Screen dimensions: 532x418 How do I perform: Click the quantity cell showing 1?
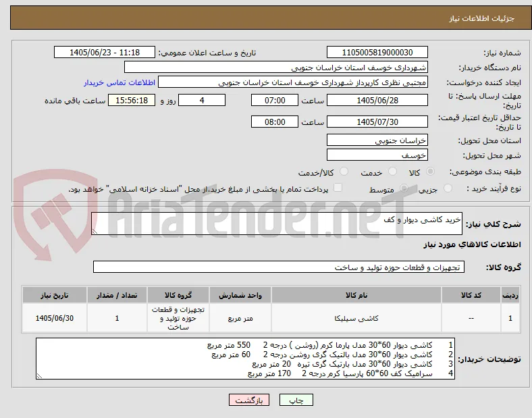click(117, 318)
